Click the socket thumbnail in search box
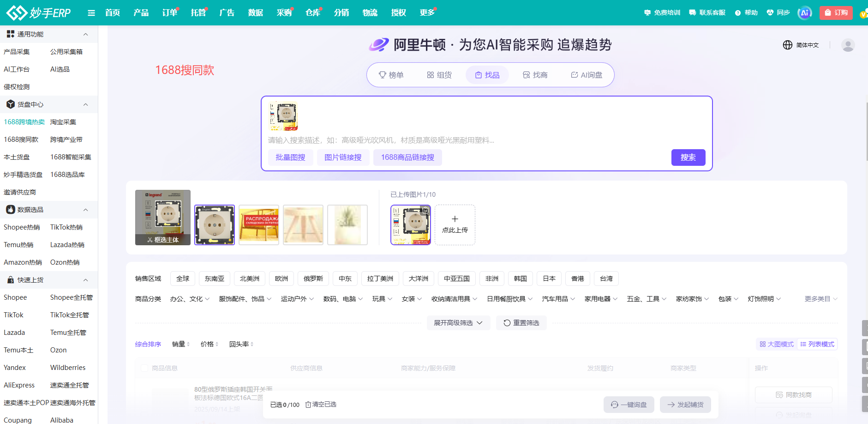 point(283,116)
